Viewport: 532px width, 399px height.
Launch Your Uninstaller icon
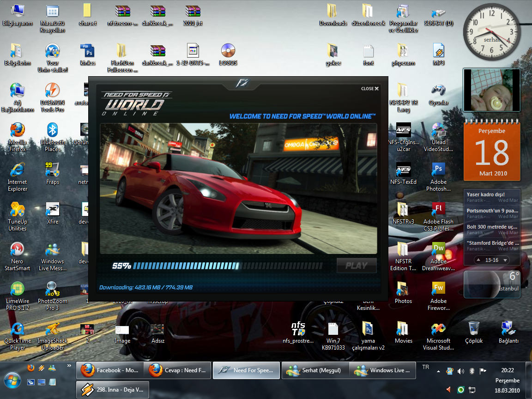coord(52,58)
